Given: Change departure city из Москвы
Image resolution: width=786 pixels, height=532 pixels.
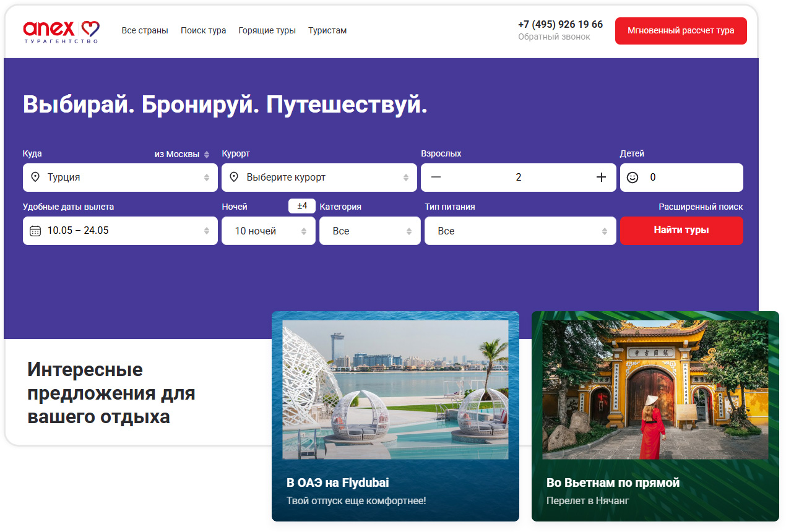Looking at the screenshot, I should click(182, 154).
